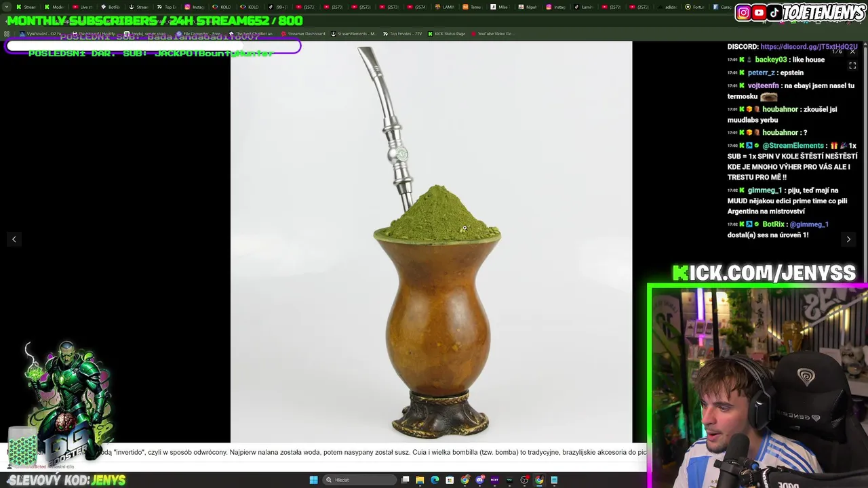This screenshot has height=488, width=868.
Task: Open the YouTube Video Do bookmark
Action: 492,34
